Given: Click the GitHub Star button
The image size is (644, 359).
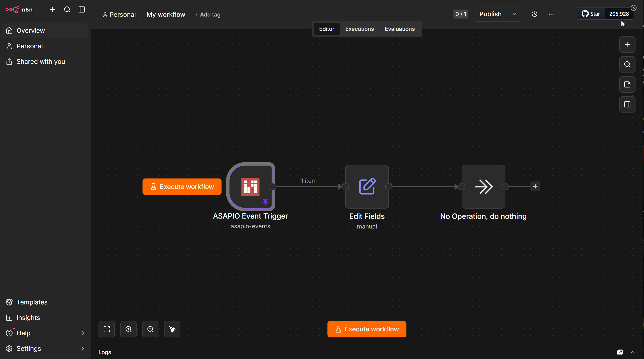Looking at the screenshot, I should click(x=591, y=14).
